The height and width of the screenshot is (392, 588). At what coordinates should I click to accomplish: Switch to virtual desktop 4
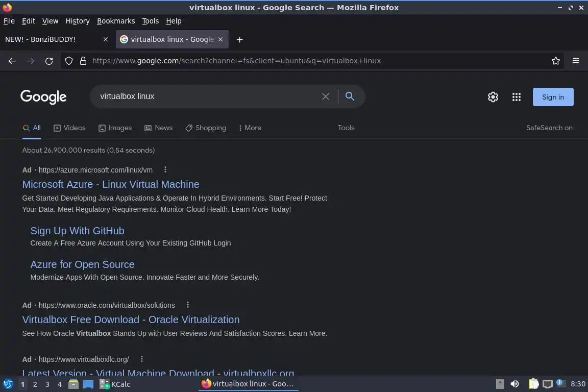pyautogui.click(x=59, y=384)
